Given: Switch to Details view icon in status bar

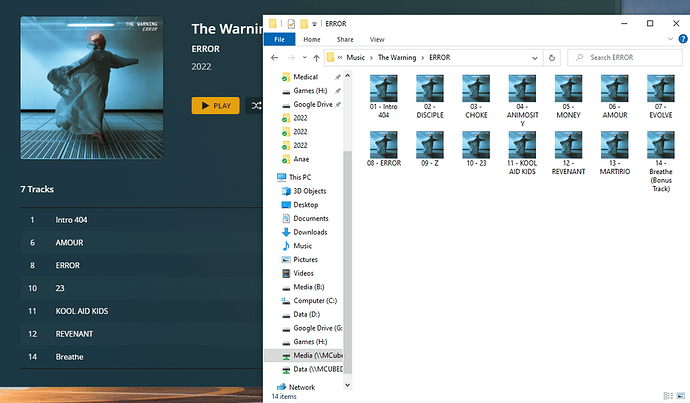Looking at the screenshot, I should click(668, 396).
